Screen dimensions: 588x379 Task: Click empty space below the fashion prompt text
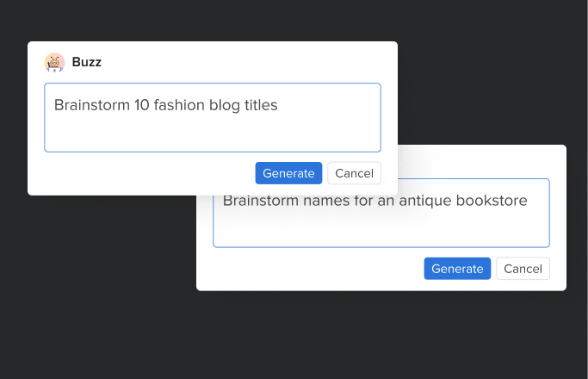213,134
